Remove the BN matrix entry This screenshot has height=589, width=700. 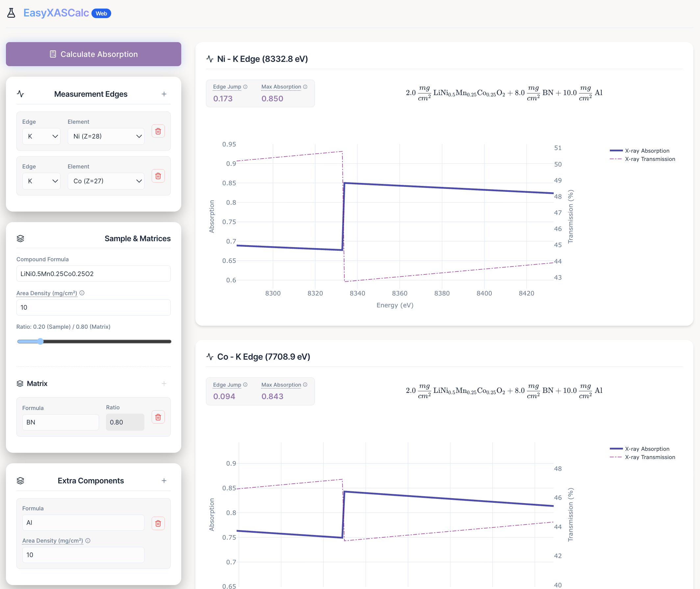(x=158, y=417)
